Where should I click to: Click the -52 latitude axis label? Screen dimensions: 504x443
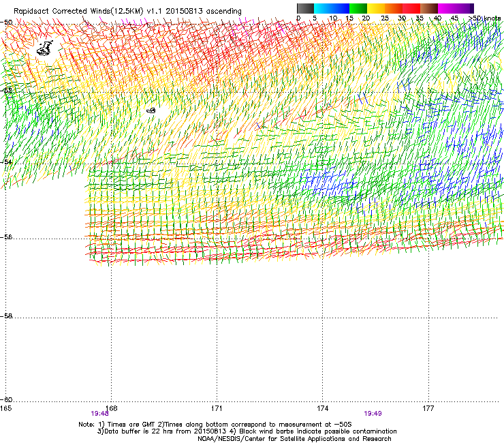(6, 91)
